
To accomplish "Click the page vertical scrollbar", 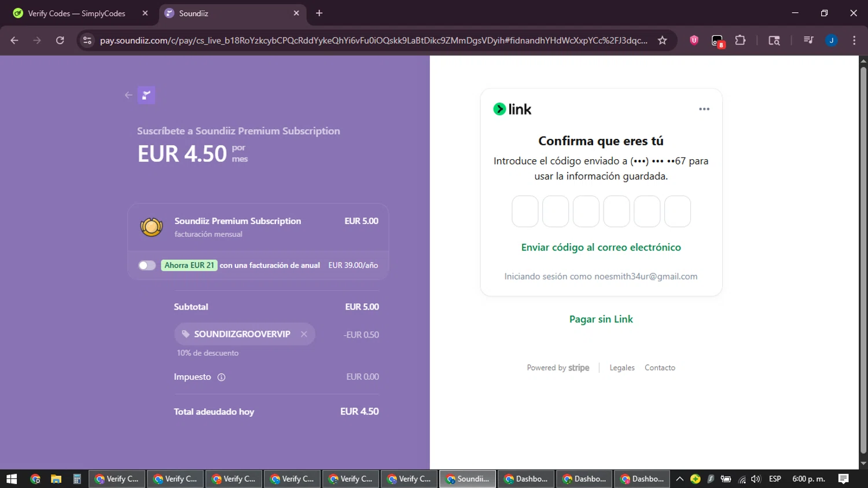I will pos(863,260).
